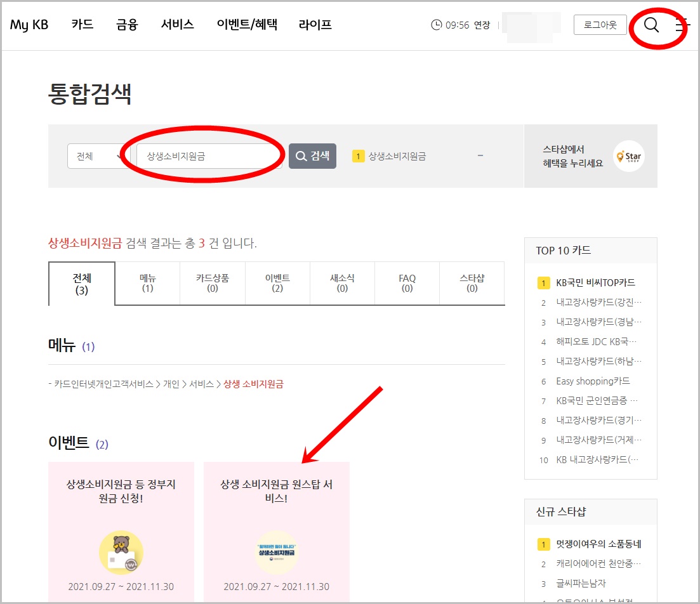
Task: Click rank badge 1 beside popular keyword
Action: click(357, 156)
